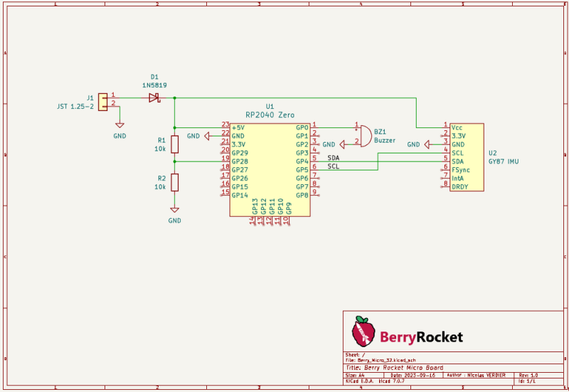Select the DRDY pin on GY87 IMU
The height and width of the screenshot is (392, 569).
(x=459, y=186)
